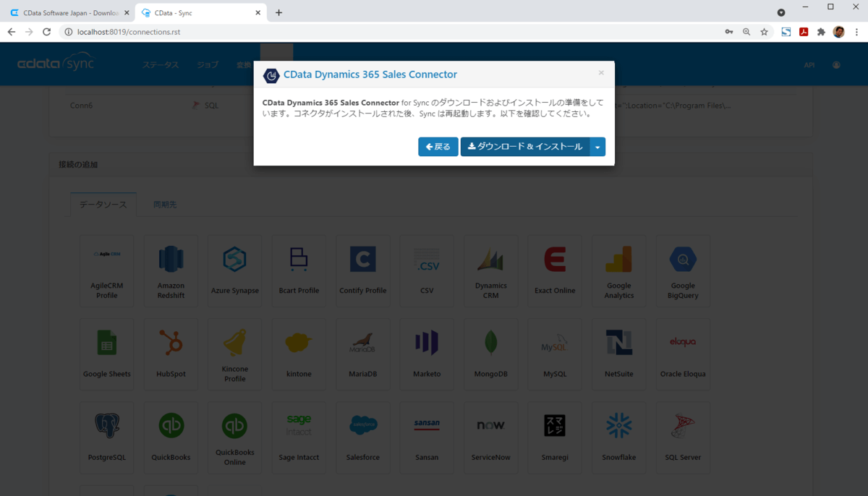This screenshot has width=868, height=496.
Task: Bookmark this page with star icon
Action: [764, 32]
